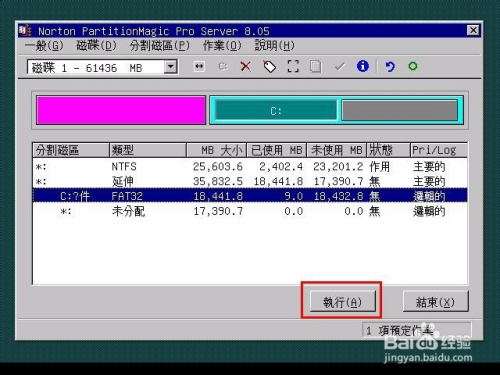
Task: Select the highlighted FAT32 row
Action: click(x=250, y=196)
